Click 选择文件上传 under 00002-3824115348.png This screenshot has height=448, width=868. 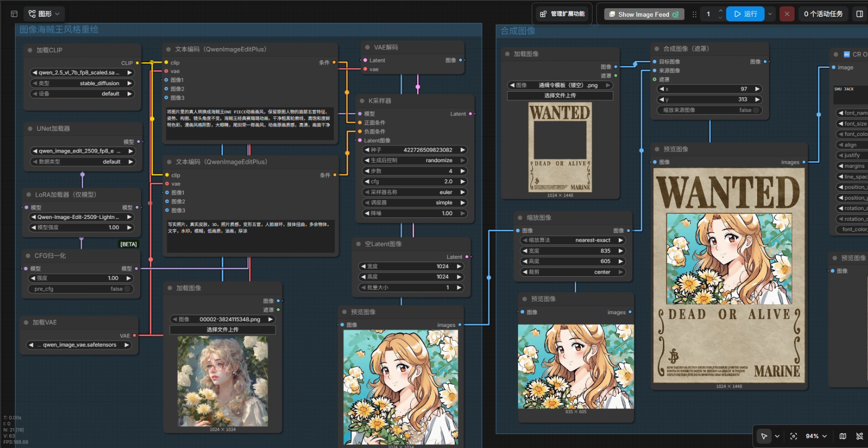pyautogui.click(x=222, y=329)
